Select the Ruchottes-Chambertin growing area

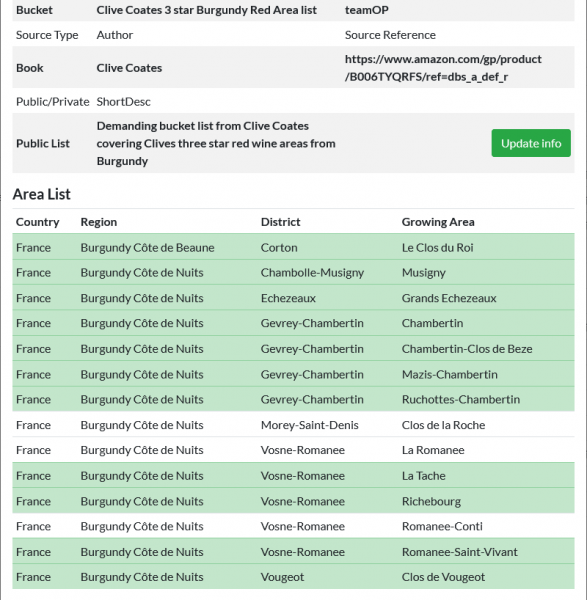click(x=461, y=399)
